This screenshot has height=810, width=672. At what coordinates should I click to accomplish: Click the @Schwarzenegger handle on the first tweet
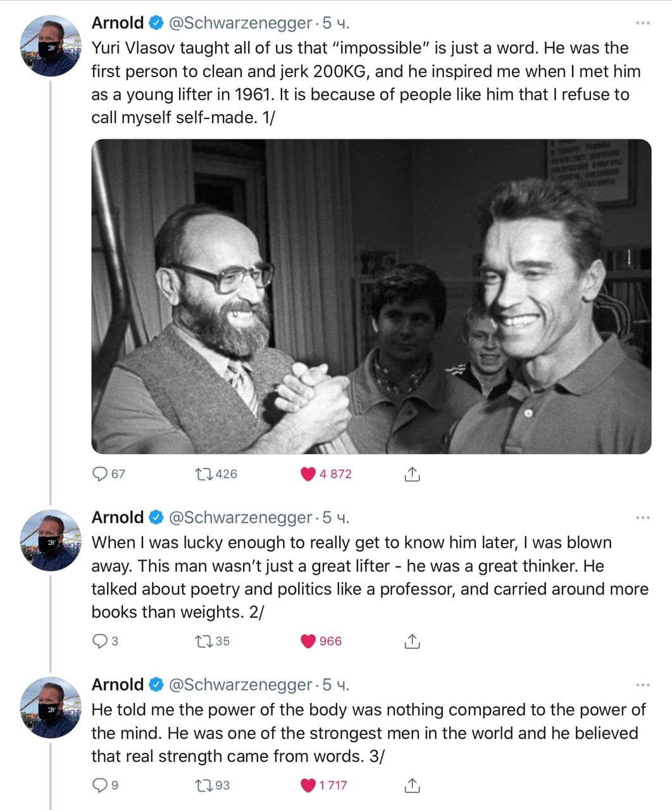click(x=240, y=23)
